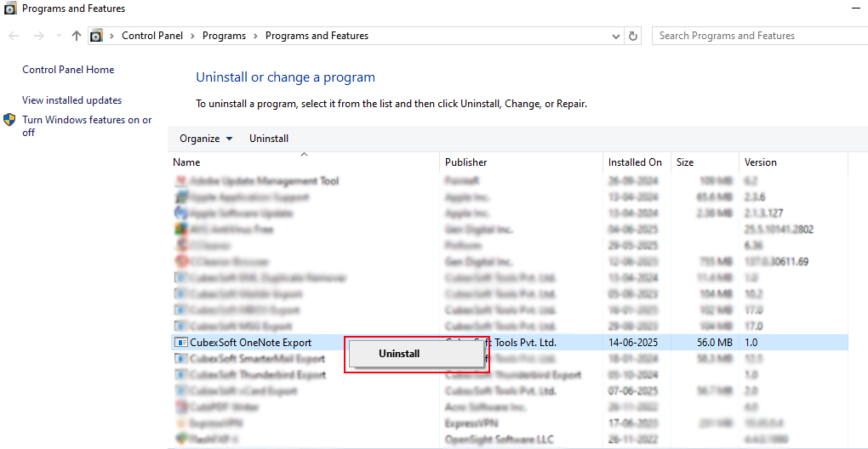Click the OpenSight Software LLC publisher cell

(499, 439)
